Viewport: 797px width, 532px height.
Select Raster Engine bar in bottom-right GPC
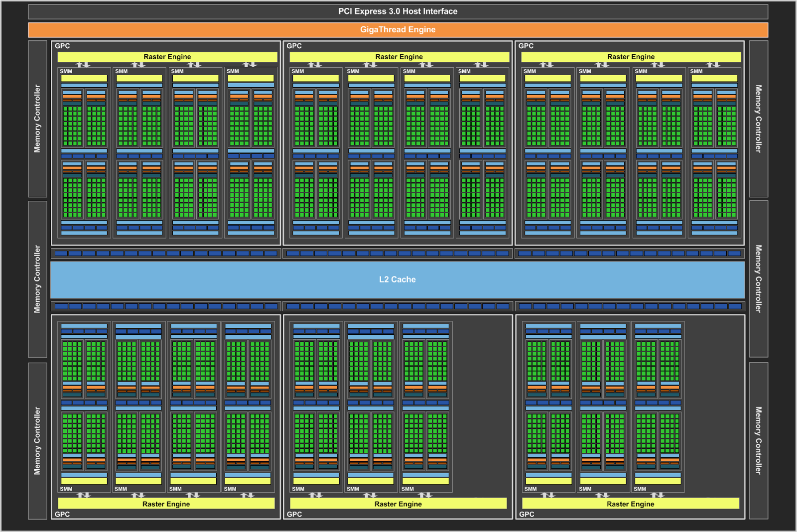tap(630, 504)
